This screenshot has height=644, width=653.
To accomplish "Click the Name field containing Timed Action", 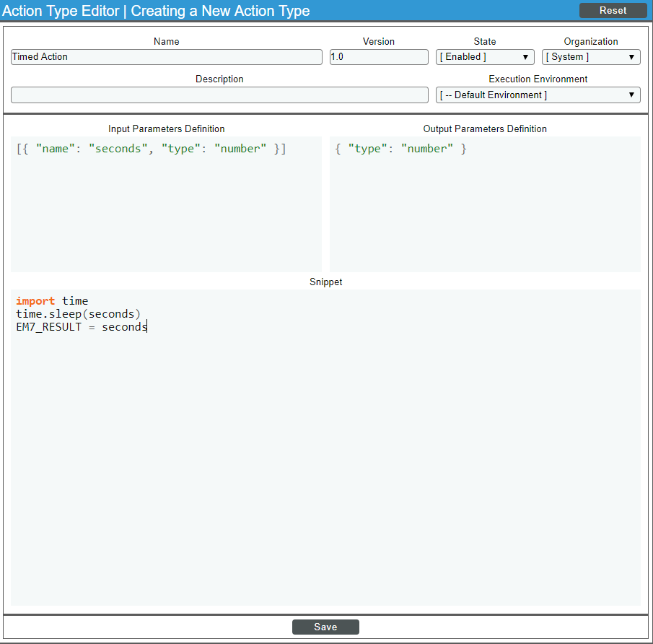I will pos(166,57).
